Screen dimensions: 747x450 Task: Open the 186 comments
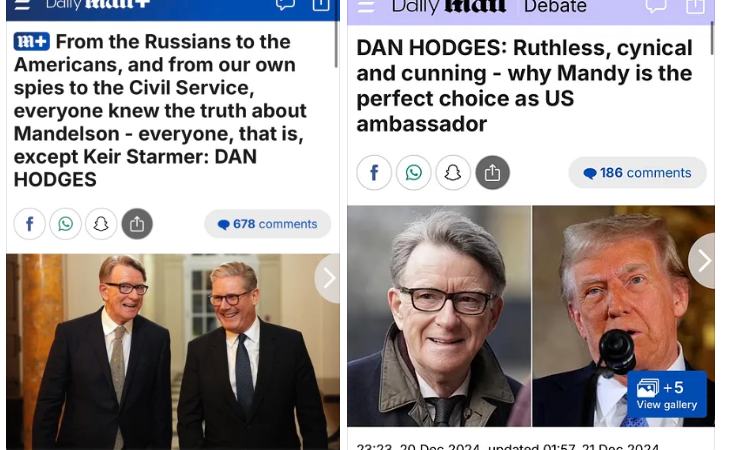[x=637, y=172]
